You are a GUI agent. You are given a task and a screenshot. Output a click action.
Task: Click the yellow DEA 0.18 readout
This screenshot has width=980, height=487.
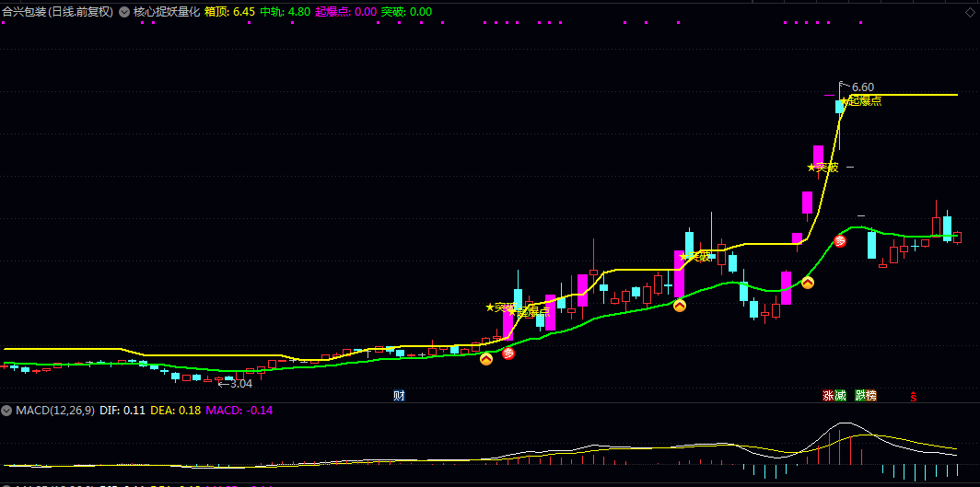click(x=175, y=410)
